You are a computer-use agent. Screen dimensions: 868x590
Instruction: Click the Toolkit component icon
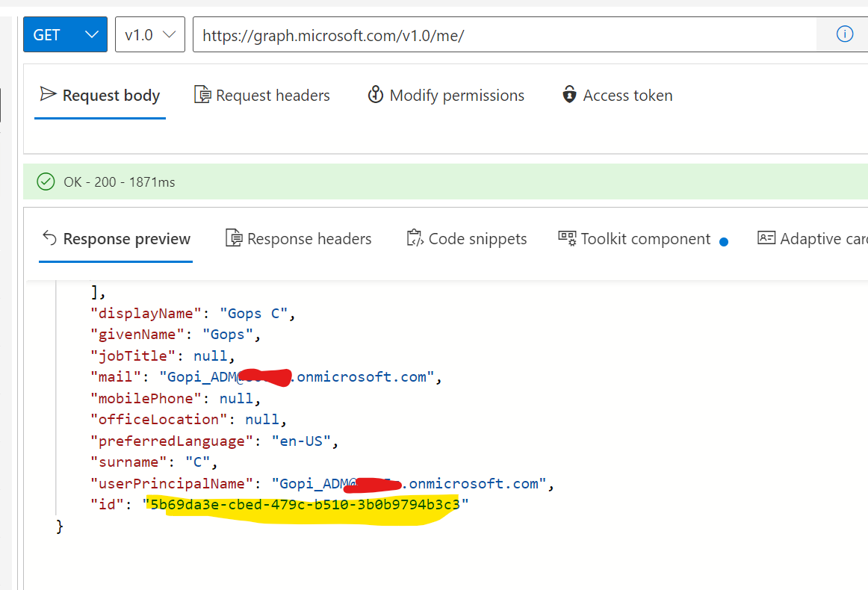pos(567,238)
